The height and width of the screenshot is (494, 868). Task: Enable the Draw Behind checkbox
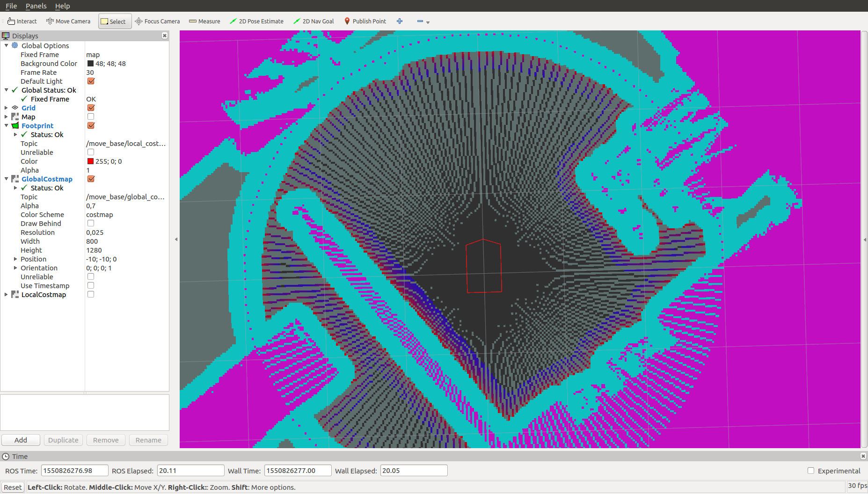tap(91, 223)
